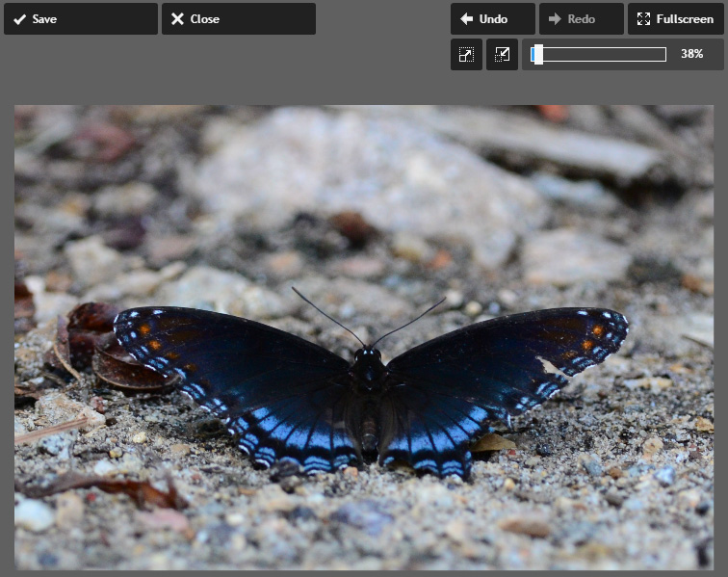This screenshot has width=728, height=577.
Task: Enter Fullscreen mode via its label
Action: coord(685,19)
